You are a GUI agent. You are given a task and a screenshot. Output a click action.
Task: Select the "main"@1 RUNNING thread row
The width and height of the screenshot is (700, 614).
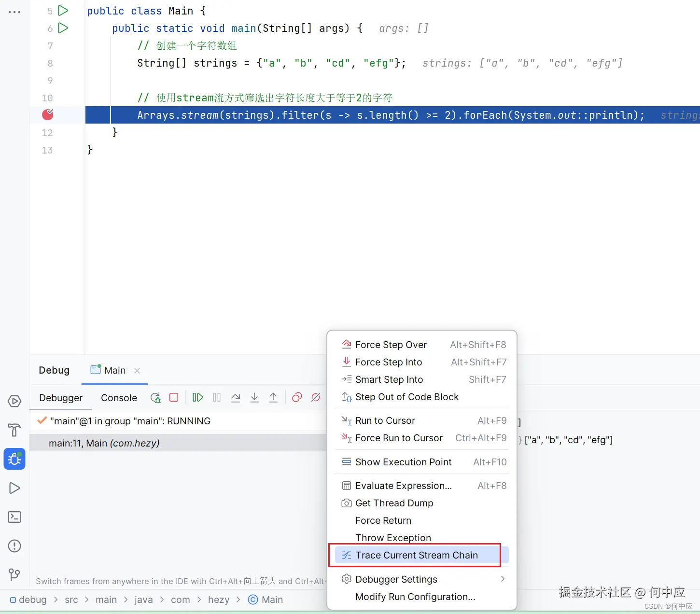[x=179, y=421]
